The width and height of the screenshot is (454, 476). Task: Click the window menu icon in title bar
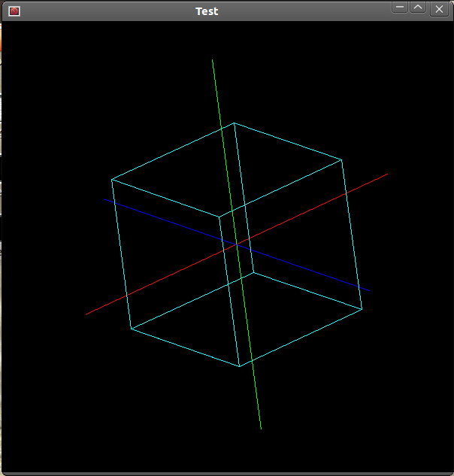click(14, 11)
